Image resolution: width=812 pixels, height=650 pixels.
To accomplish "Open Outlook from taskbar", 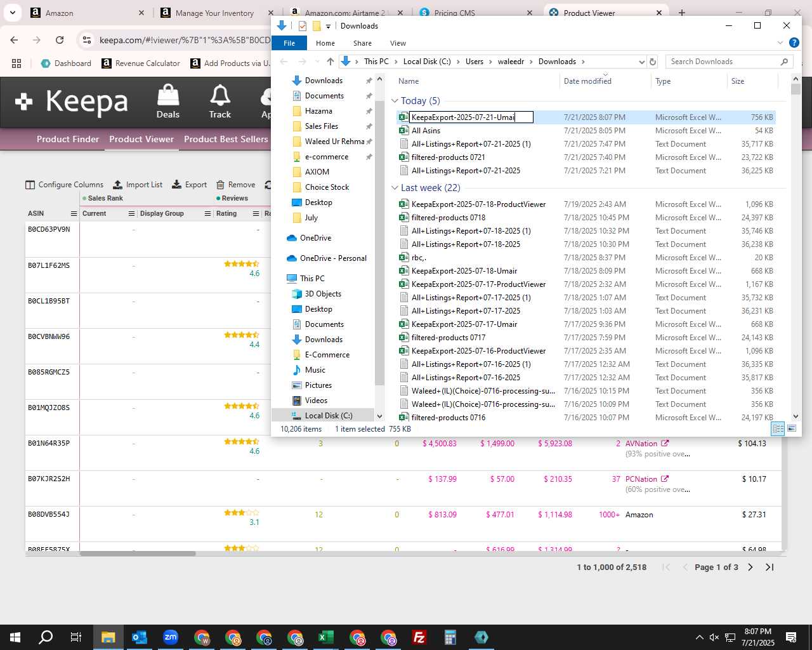I will [x=140, y=637].
